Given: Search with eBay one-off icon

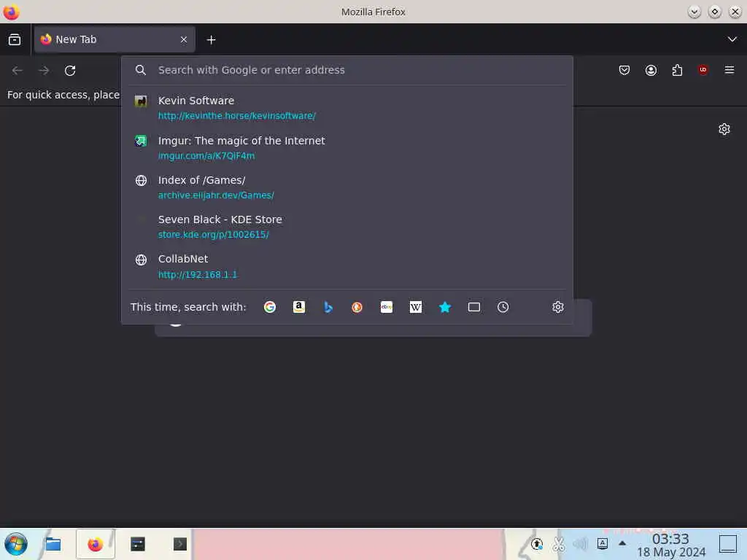Looking at the screenshot, I should (x=387, y=307).
